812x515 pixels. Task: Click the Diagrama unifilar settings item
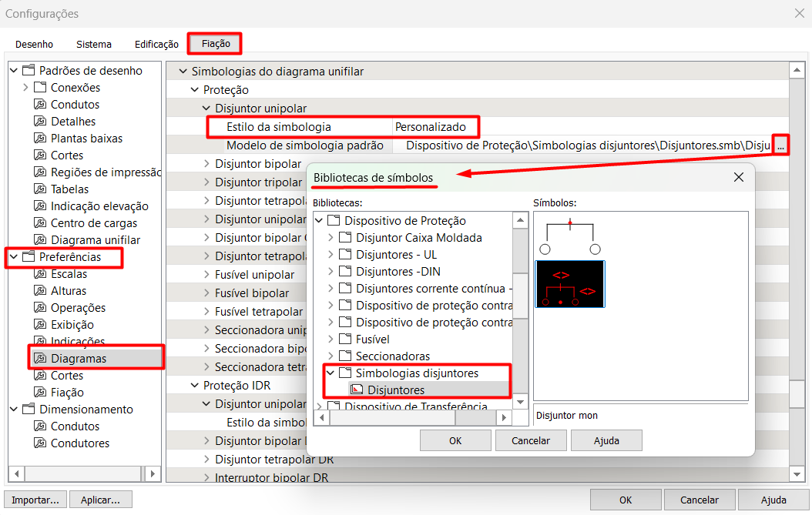point(96,240)
